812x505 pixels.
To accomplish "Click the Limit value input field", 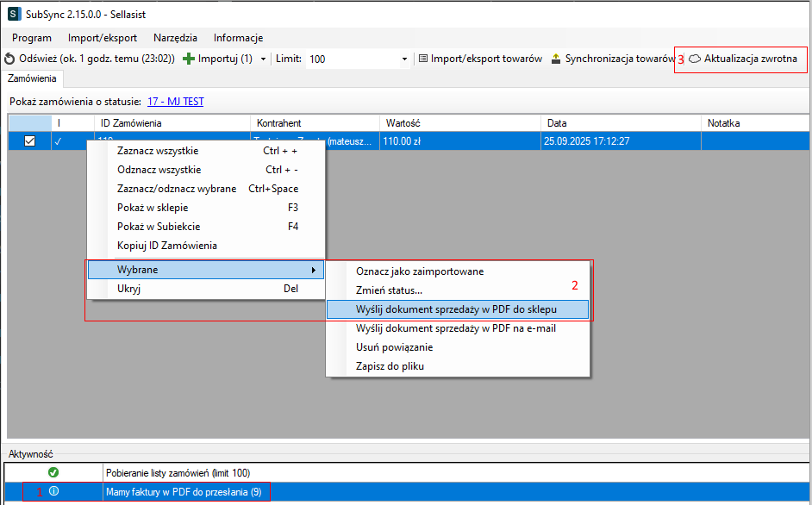I will coord(352,59).
